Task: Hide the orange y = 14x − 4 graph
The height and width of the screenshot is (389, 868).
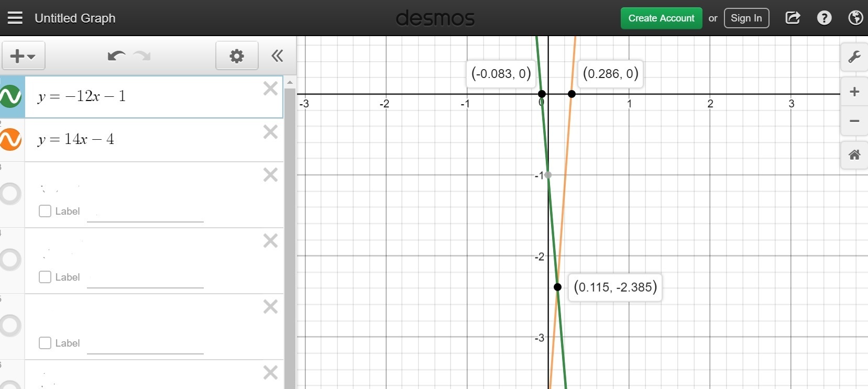Action: click(x=11, y=139)
